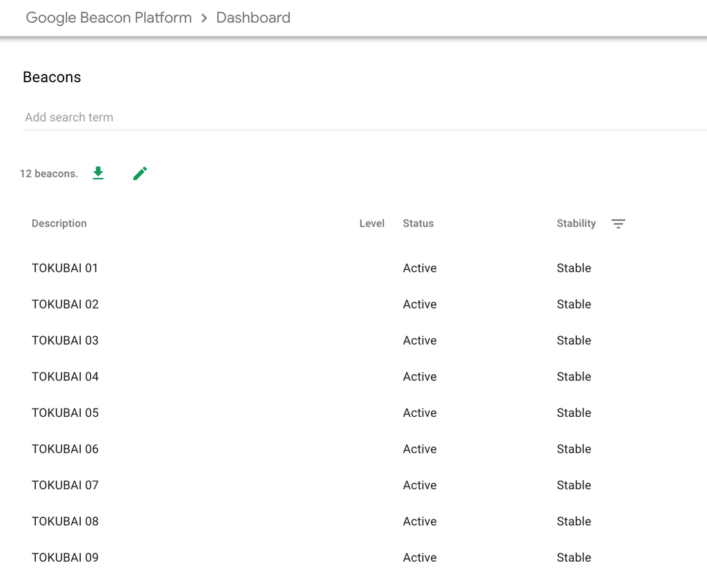The height and width of the screenshot is (588, 707).
Task: Click Active status of TOKUBAI 08
Action: pos(420,521)
